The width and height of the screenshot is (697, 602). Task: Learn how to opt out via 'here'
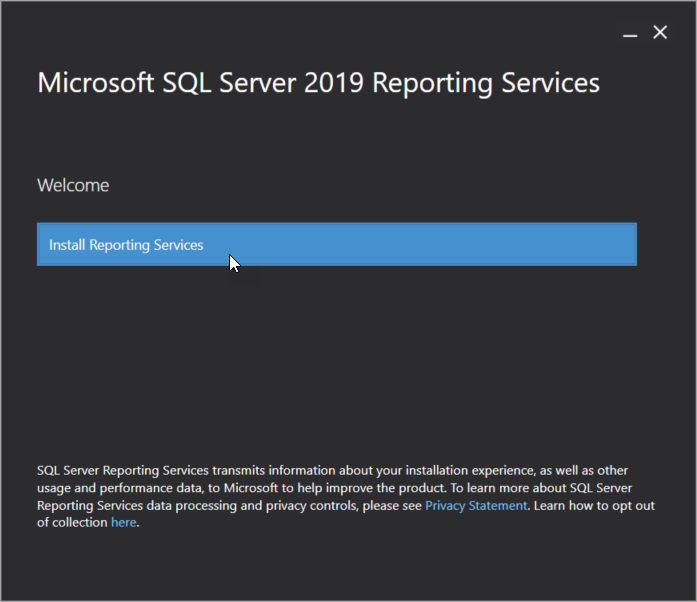(x=124, y=522)
